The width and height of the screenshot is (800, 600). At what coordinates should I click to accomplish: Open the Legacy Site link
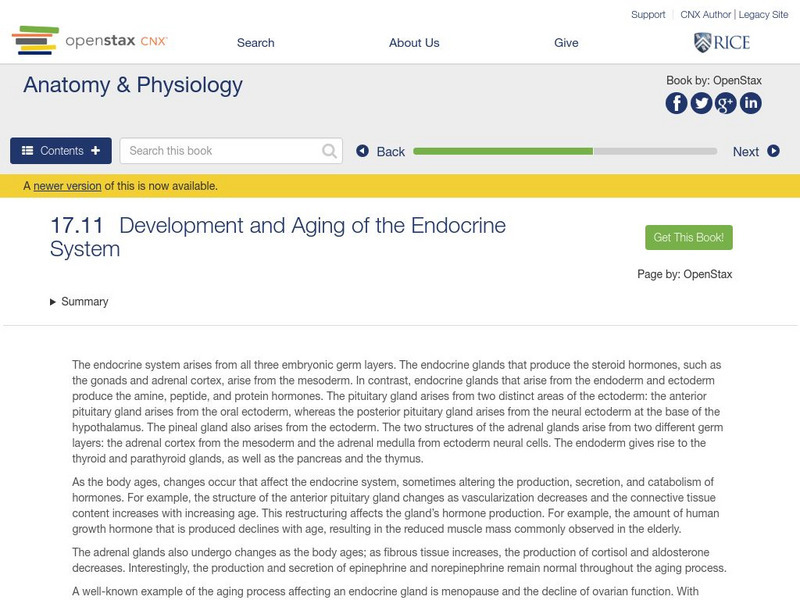point(764,15)
